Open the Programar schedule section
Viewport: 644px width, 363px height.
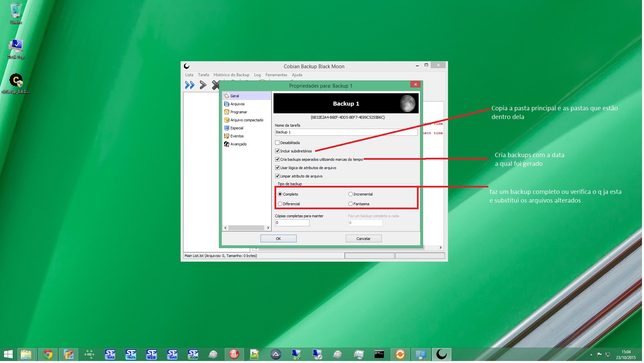point(239,112)
